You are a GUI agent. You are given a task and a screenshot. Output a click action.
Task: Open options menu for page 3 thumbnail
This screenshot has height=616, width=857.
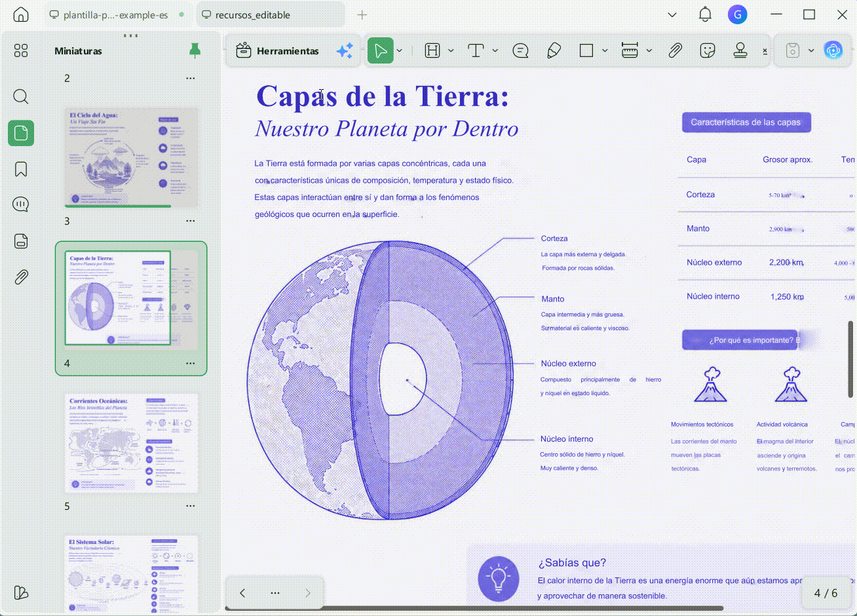(191, 221)
